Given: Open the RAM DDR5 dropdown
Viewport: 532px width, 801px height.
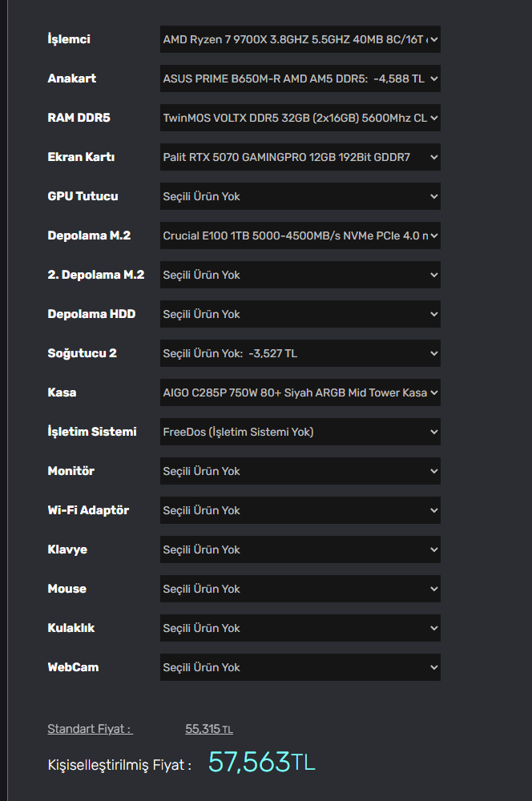Looking at the screenshot, I should point(300,118).
